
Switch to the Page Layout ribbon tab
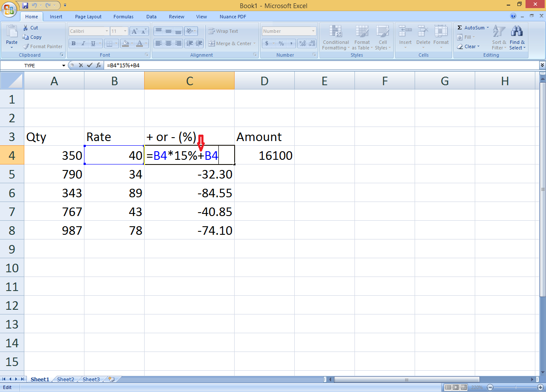point(88,17)
